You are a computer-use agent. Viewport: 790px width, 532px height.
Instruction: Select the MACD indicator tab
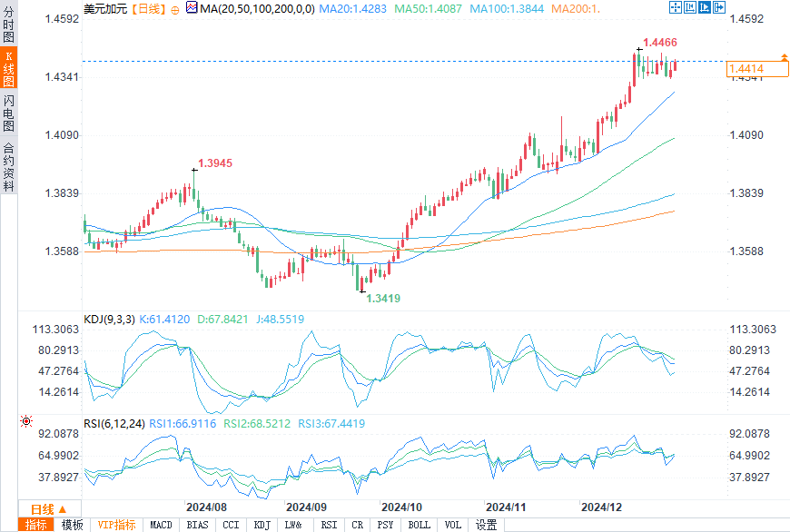pos(161,525)
